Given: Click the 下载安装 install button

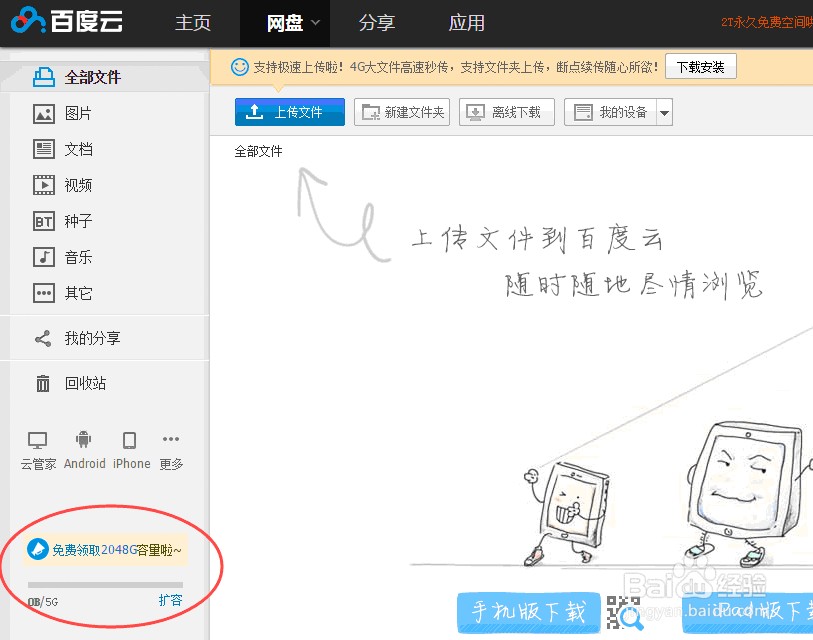Looking at the screenshot, I should (700, 67).
